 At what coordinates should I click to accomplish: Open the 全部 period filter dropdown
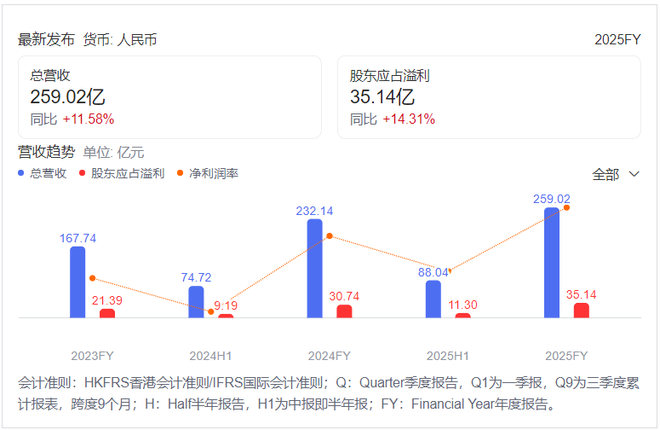click(615, 174)
